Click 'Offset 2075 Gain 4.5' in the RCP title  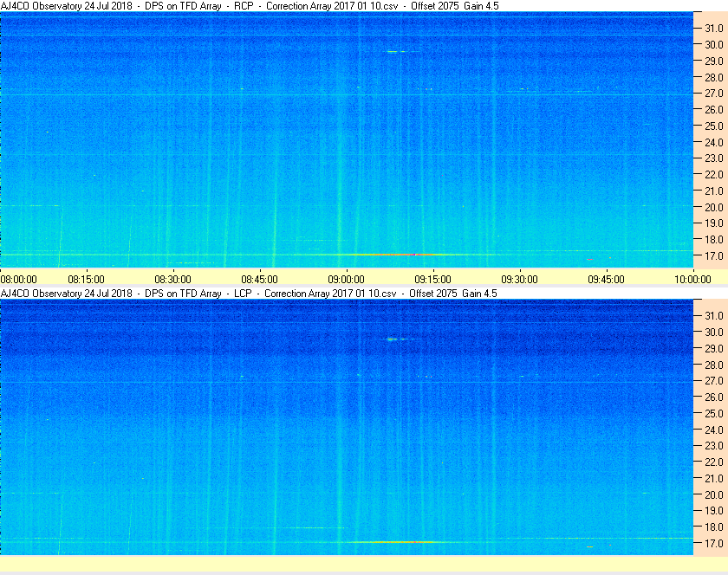tap(455, 6)
